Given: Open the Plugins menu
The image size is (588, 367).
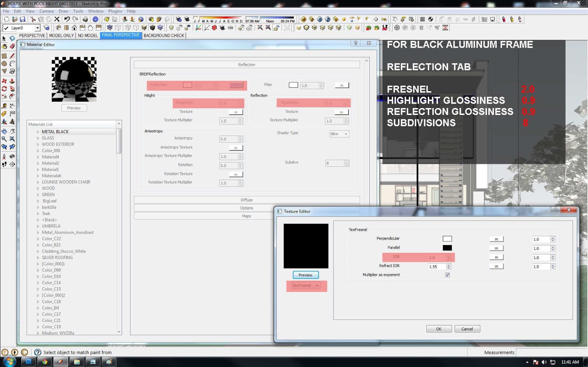Looking at the screenshot, I should point(115,11).
